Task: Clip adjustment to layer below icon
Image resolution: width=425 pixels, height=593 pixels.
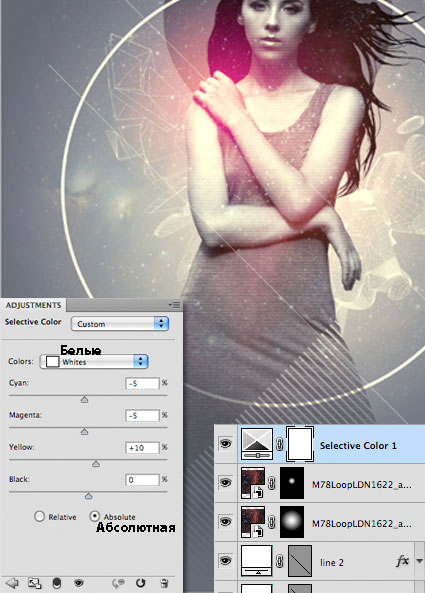Action: (x=57, y=583)
